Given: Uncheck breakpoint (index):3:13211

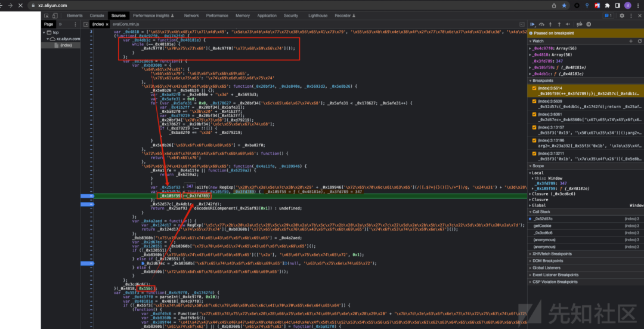Looking at the screenshot, I should click(x=534, y=153).
